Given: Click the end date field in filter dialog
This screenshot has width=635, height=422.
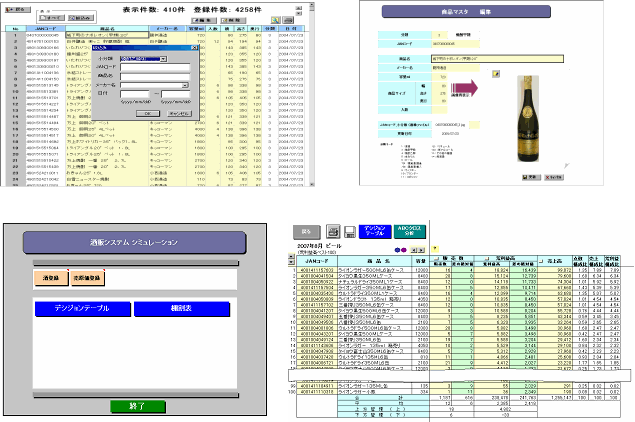Looking at the screenshot, I should coord(176,94).
